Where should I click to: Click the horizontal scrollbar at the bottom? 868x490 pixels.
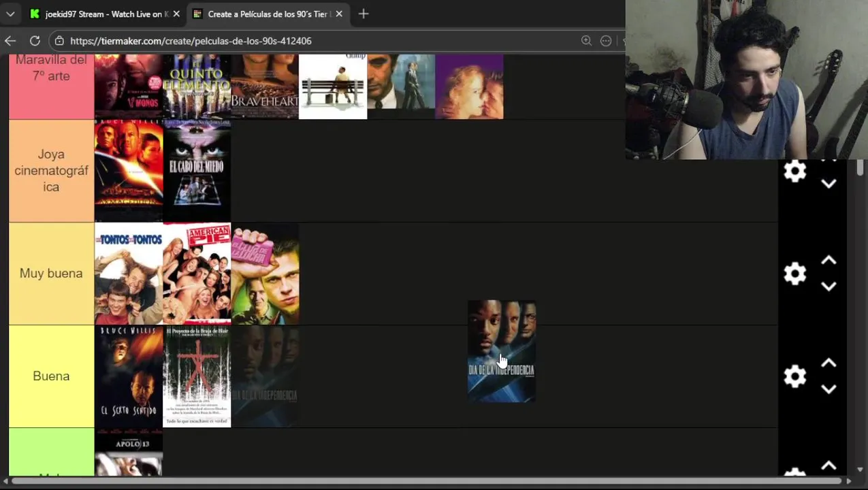click(x=429, y=482)
